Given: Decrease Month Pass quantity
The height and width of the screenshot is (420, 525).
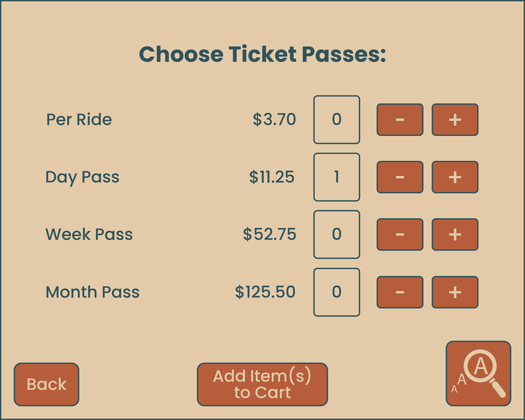Looking at the screenshot, I should (x=400, y=292).
